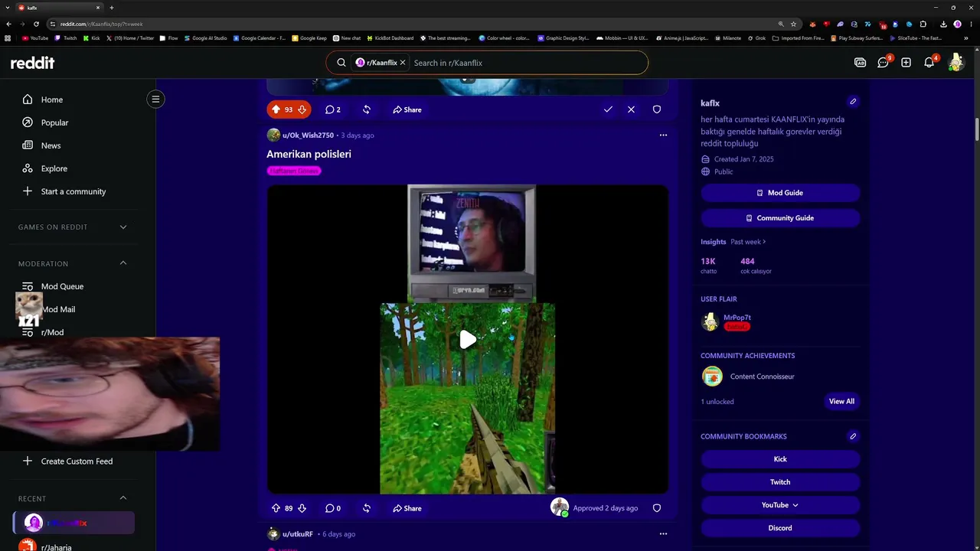
Task: View all community achievements
Action: click(x=841, y=401)
